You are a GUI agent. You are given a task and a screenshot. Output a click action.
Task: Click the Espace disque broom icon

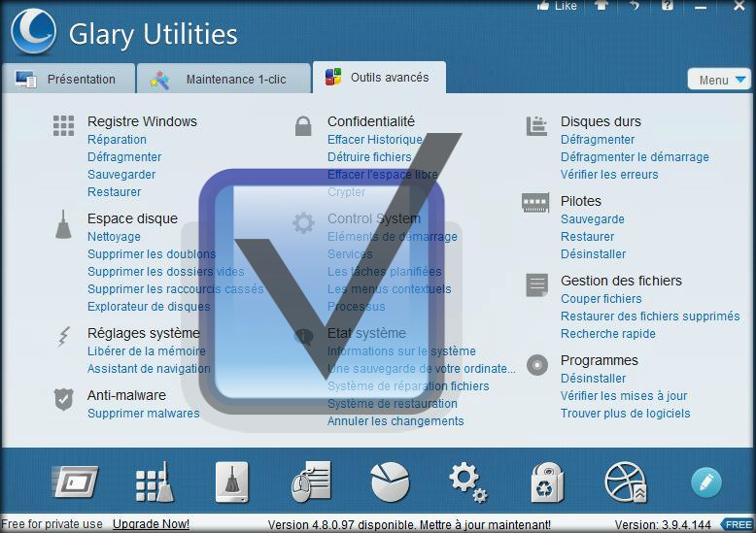coord(63,224)
